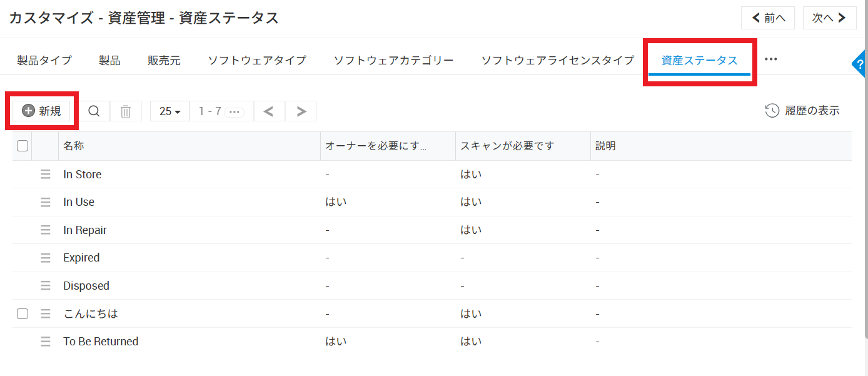Open the ソフトウェアカテゴリー tab

click(393, 61)
